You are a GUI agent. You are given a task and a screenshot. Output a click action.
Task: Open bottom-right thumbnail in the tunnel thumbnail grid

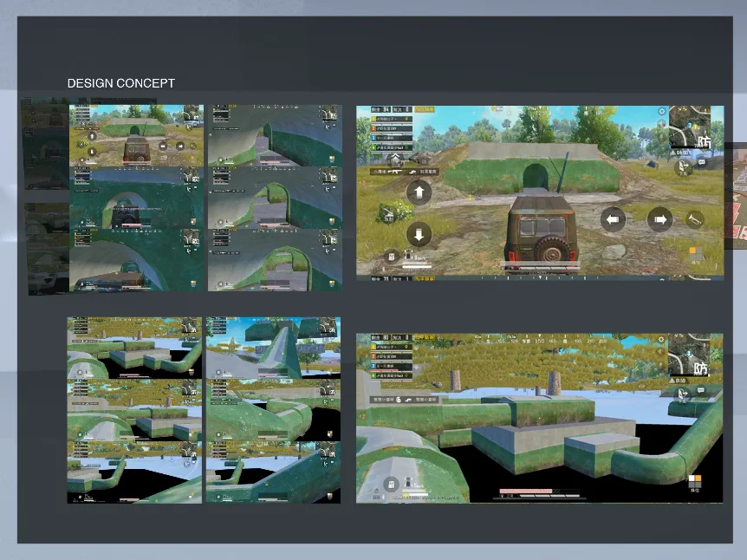275,260
